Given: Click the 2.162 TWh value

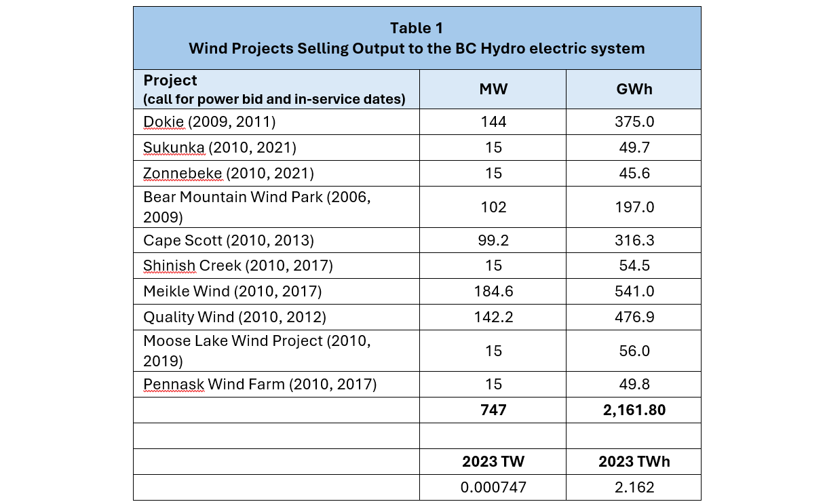Looking at the screenshot, I should 634,488.
